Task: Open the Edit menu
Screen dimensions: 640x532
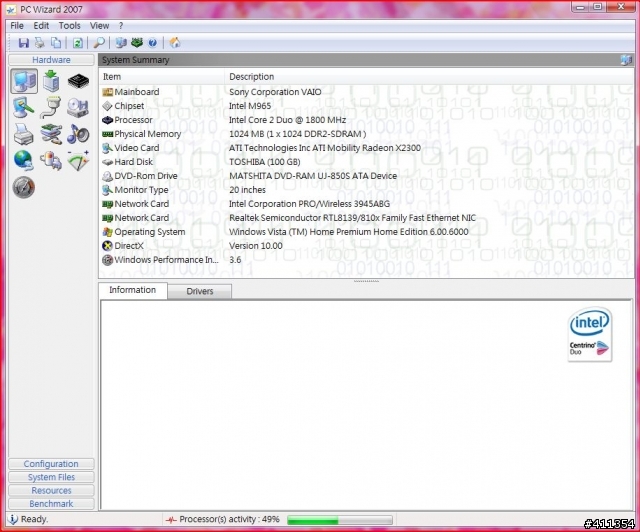Action: pyautogui.click(x=41, y=26)
